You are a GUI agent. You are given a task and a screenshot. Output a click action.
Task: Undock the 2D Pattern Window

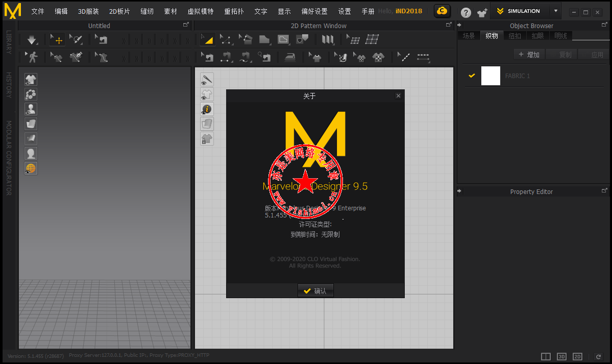tap(449, 25)
